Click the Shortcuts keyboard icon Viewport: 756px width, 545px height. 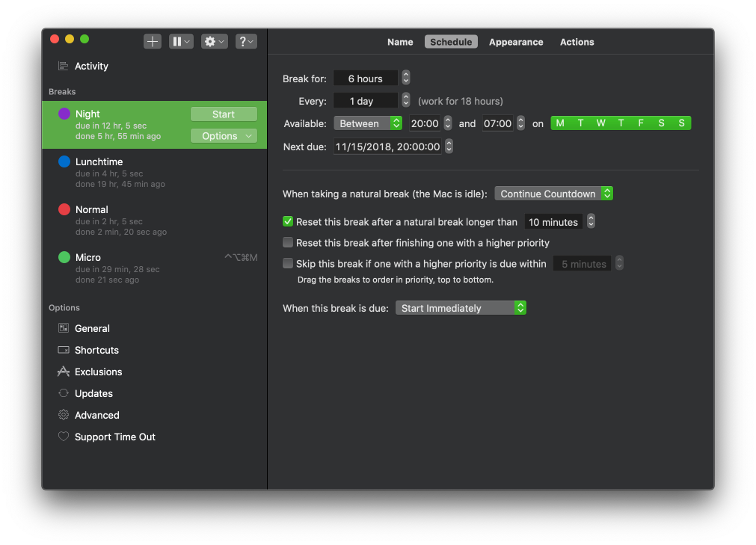[63, 350]
